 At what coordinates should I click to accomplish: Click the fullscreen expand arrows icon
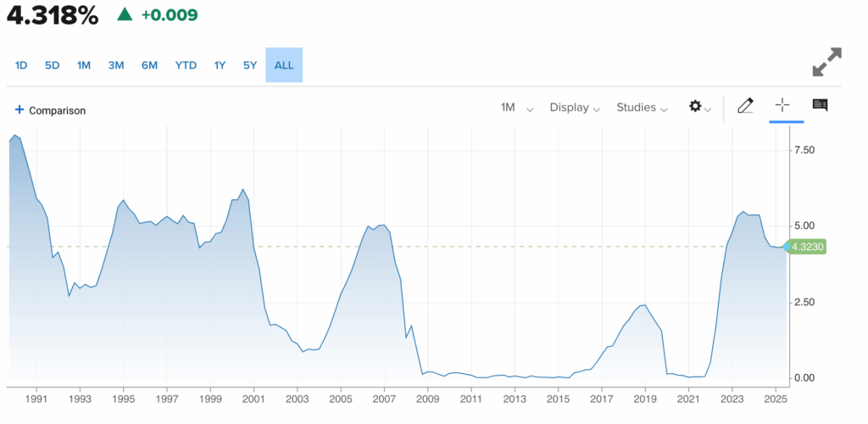(x=826, y=64)
